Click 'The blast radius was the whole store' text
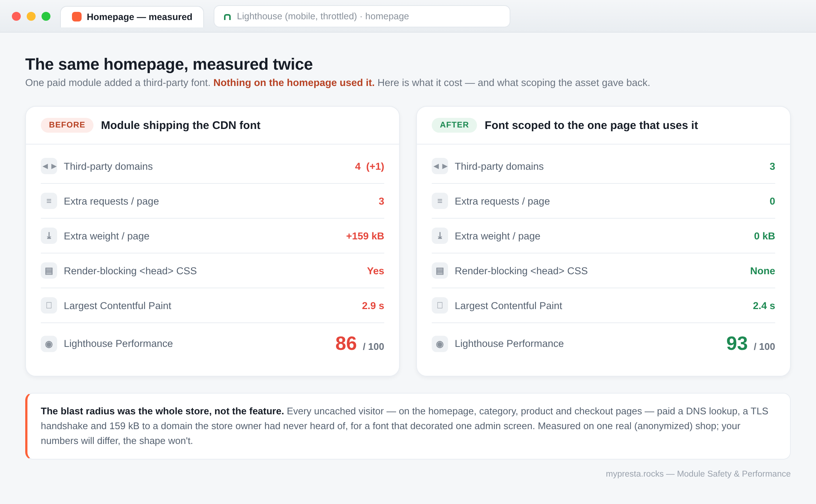Screen dimensions: 816x504 click(162, 411)
